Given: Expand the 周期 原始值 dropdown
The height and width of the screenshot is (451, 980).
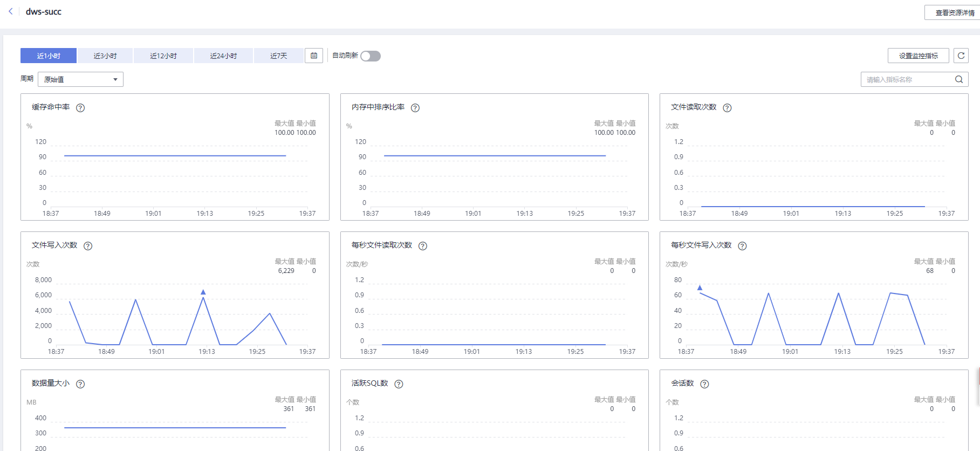Looking at the screenshot, I should coord(80,79).
